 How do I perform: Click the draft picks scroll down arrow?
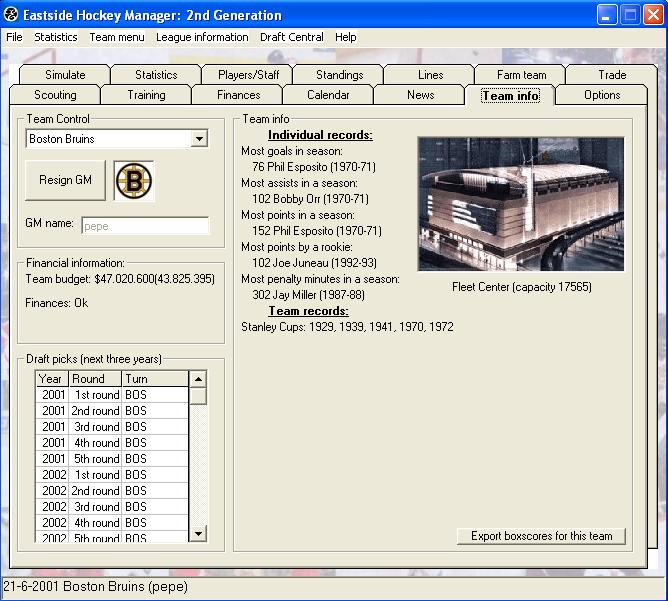[198, 533]
